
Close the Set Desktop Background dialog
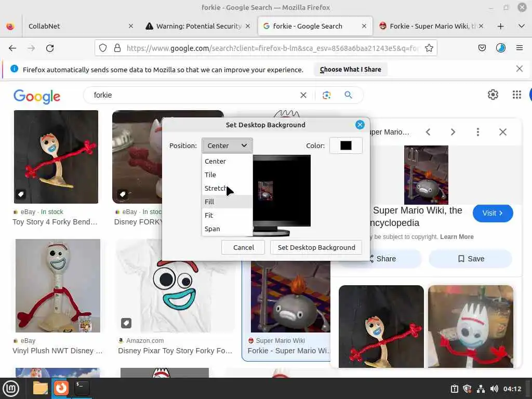click(360, 125)
